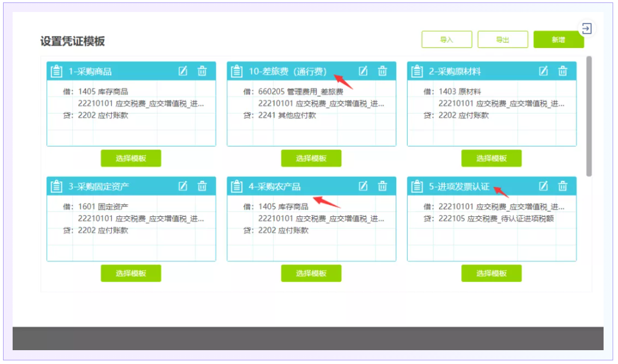Click the 导出 export button
Screen dimensions: 618x364
[x=503, y=40]
